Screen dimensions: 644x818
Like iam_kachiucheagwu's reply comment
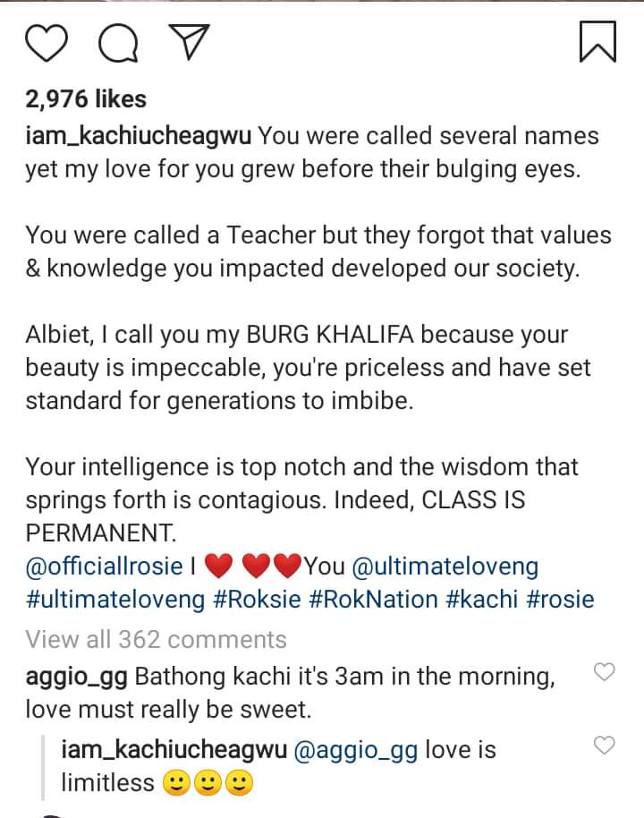pyautogui.click(x=606, y=745)
